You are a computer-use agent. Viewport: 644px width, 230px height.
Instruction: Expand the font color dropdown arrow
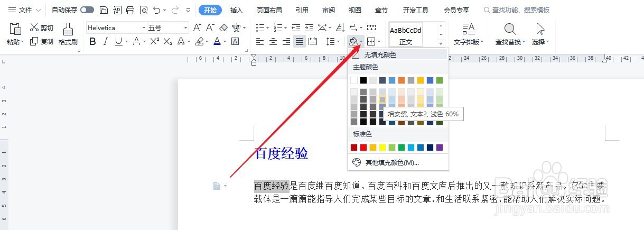pos(225,42)
